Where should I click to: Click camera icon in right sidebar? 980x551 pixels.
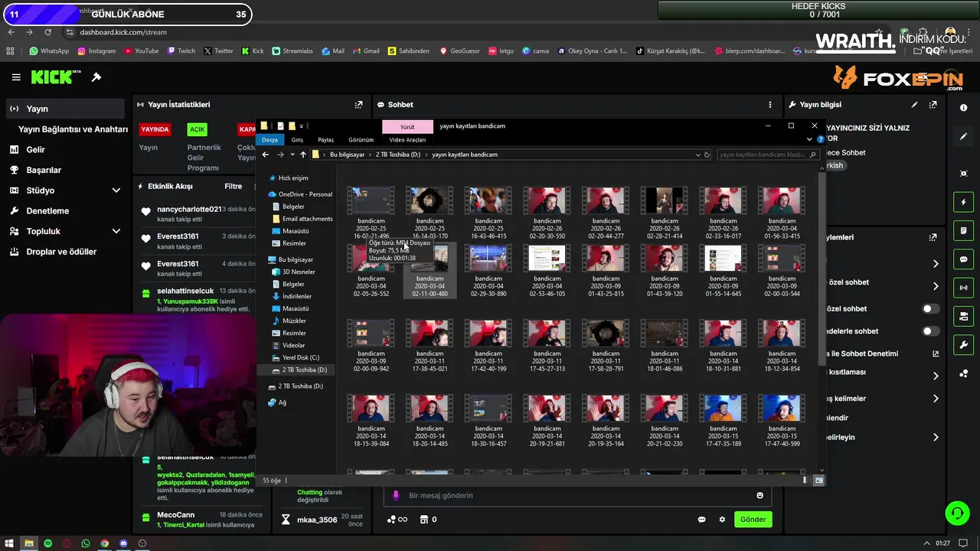pyautogui.click(x=964, y=316)
